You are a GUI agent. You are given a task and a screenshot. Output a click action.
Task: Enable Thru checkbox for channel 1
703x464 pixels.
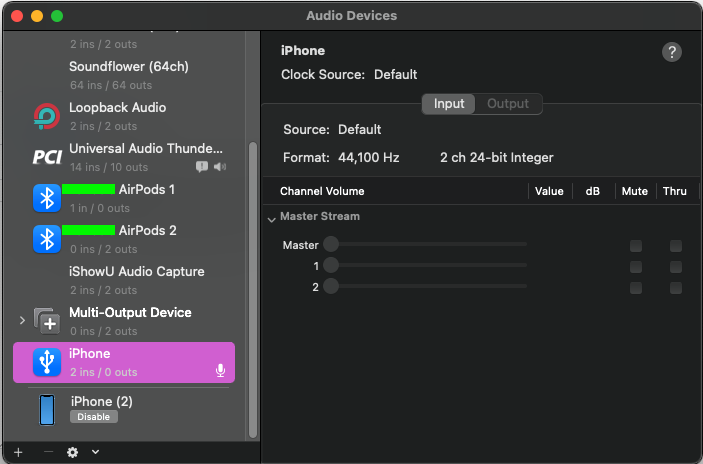[676, 267]
